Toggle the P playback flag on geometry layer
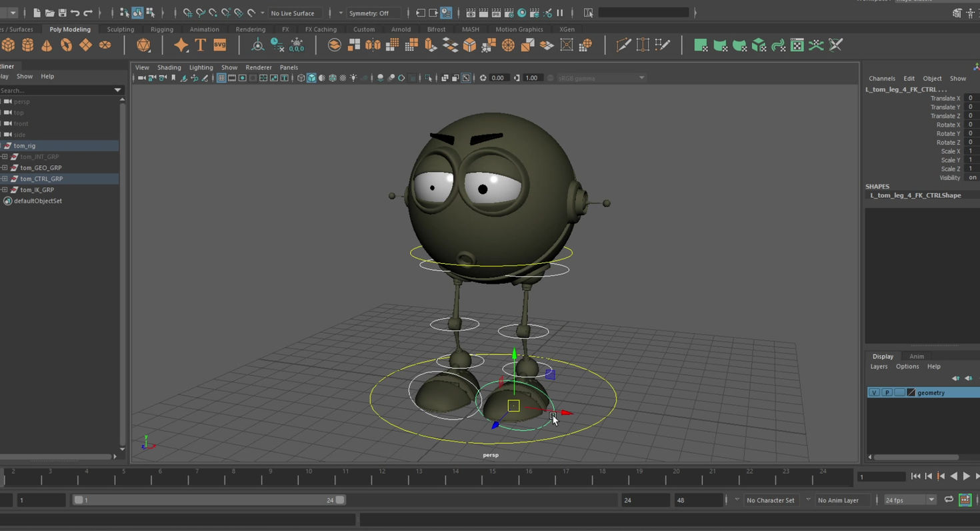The width and height of the screenshot is (980, 531). click(x=887, y=392)
